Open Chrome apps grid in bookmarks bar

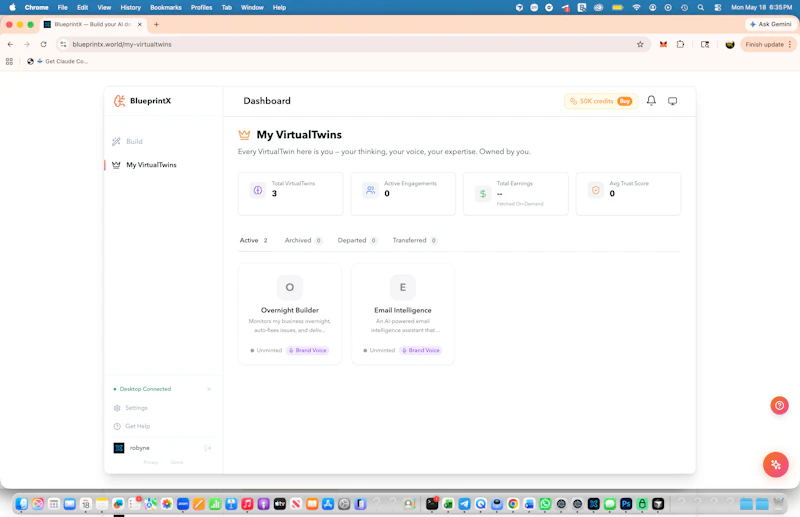tap(9, 61)
